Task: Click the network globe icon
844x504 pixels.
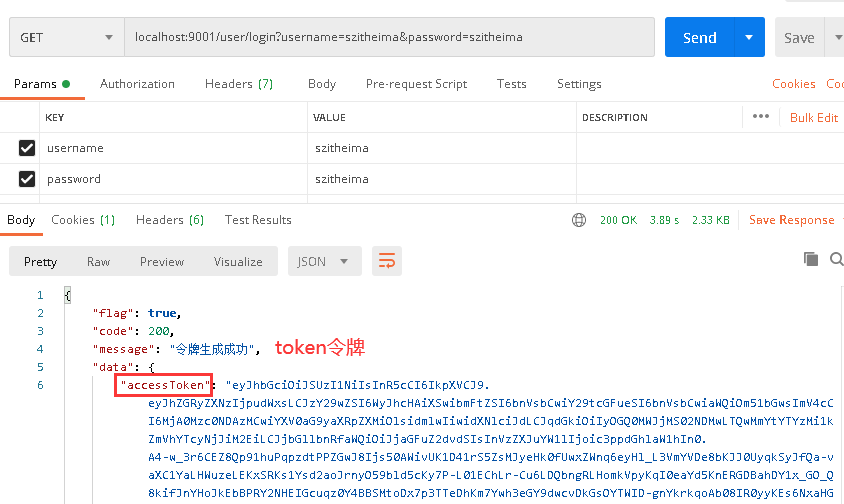Action: [x=579, y=220]
